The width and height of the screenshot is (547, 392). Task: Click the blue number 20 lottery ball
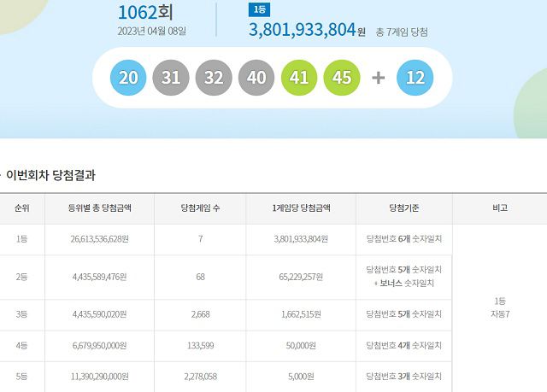coord(128,79)
